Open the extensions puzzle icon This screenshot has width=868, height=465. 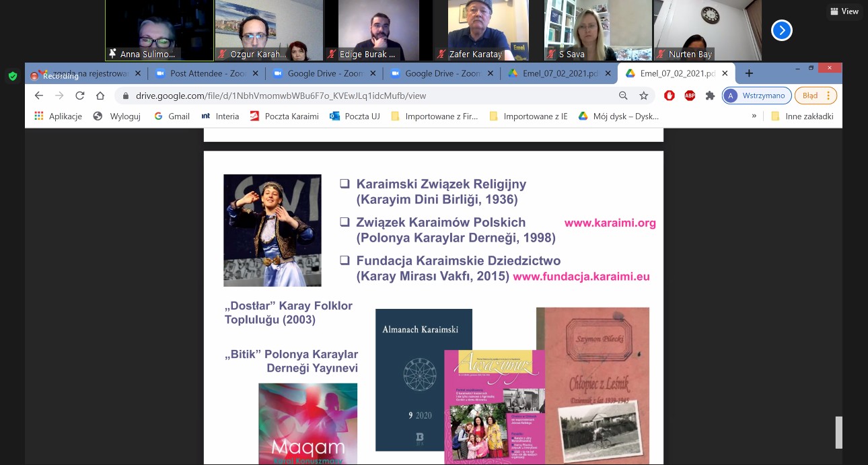[709, 96]
